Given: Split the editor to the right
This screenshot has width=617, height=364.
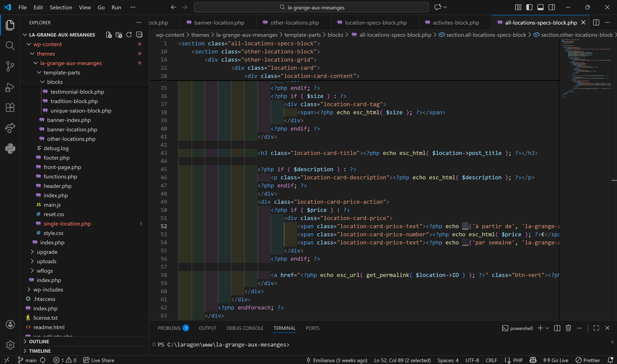Looking at the screenshot, I should (x=596, y=23).
